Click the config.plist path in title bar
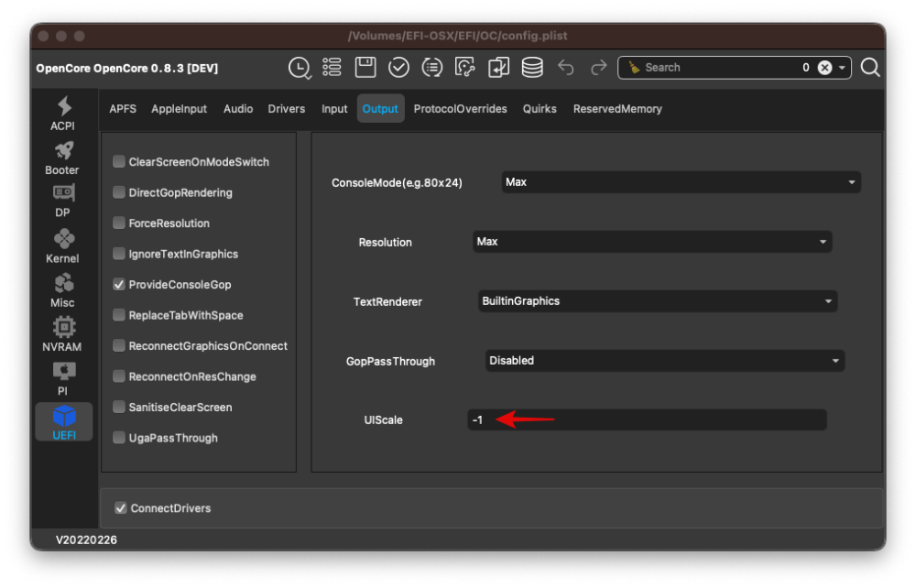Screen dimensions: 916x588 457,36
